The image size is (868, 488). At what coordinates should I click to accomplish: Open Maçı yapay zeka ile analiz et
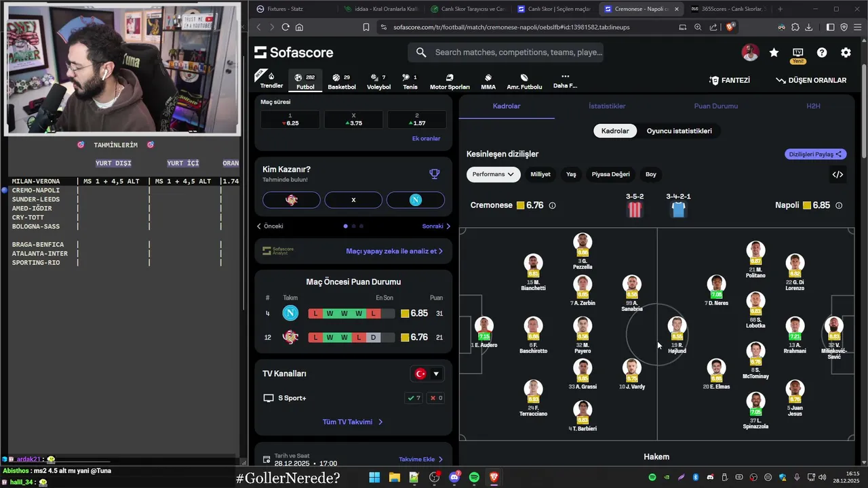pos(394,251)
